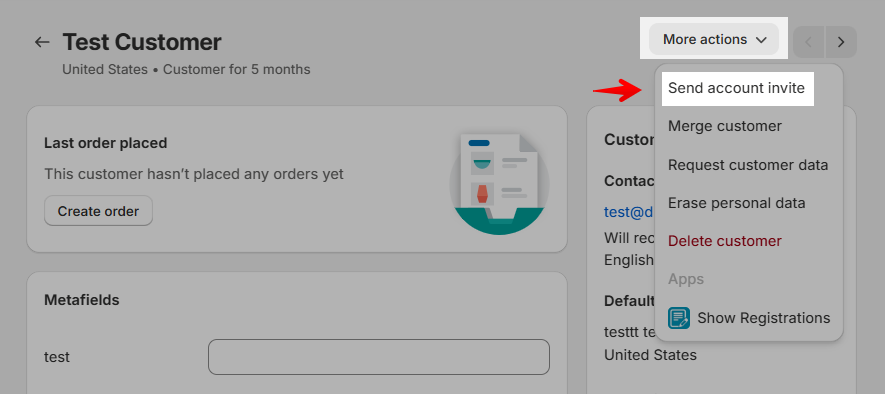Go to next customer with right chevron

coord(841,42)
